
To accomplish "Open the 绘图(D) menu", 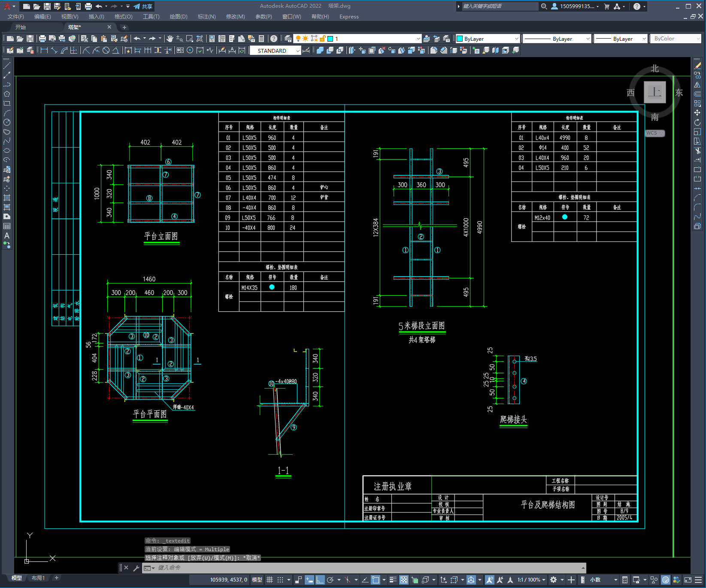I will coord(179,17).
